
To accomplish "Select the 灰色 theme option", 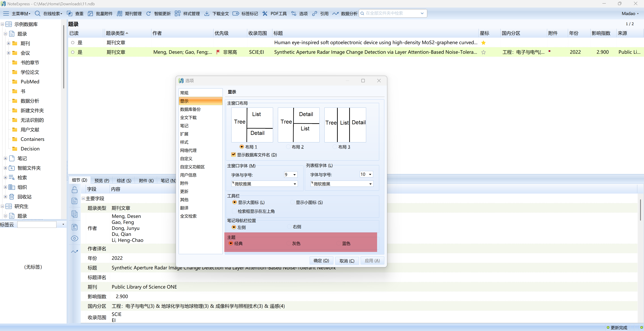I will [x=289, y=243].
